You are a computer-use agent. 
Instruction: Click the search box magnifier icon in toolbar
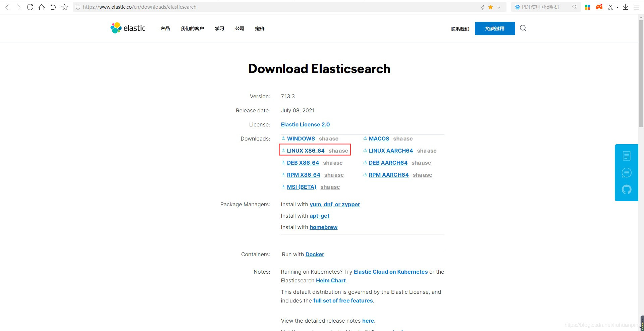point(575,7)
